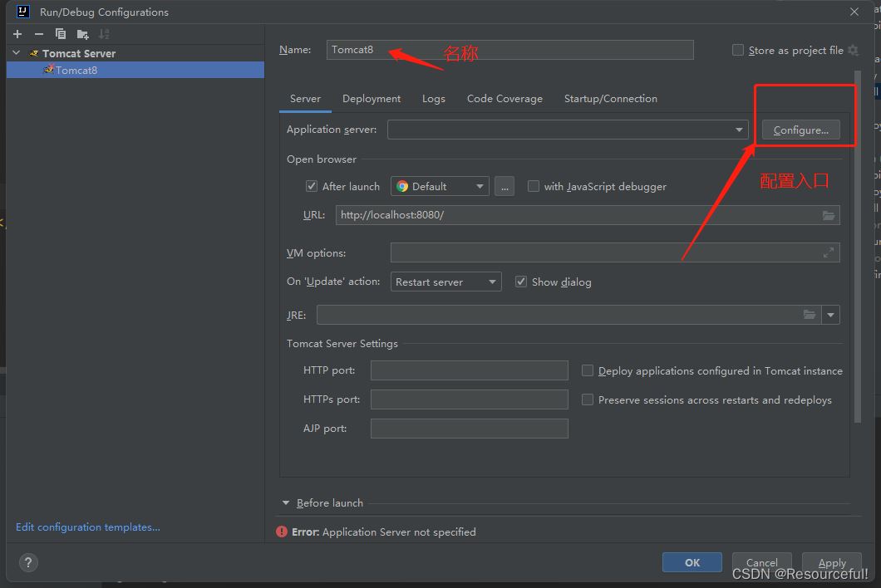Click the vertical scrollbar of settings panel

click(x=858, y=247)
